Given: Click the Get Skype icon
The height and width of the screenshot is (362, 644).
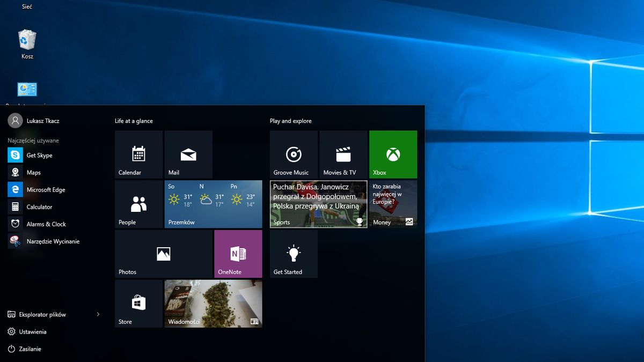Looking at the screenshot, I should 15,156.
